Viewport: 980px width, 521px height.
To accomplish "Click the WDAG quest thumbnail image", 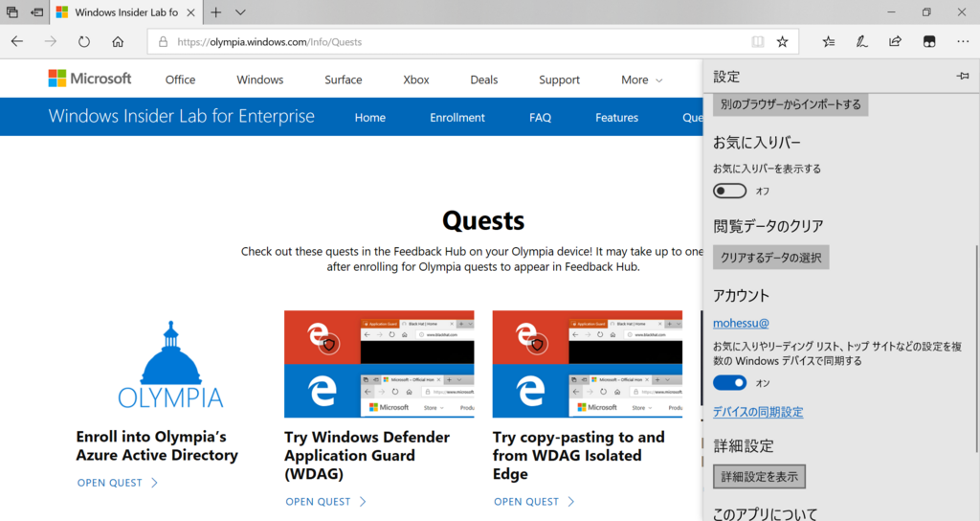I will pos(379,364).
